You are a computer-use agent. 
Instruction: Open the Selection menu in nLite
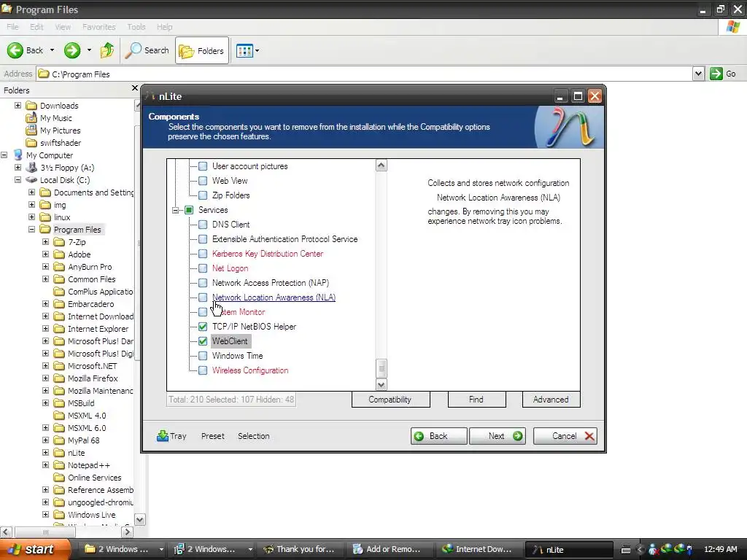253,436
